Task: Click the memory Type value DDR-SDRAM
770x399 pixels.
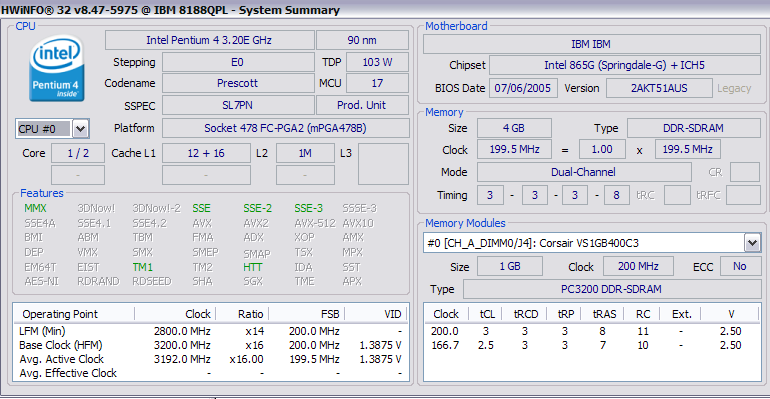Action: click(693, 128)
